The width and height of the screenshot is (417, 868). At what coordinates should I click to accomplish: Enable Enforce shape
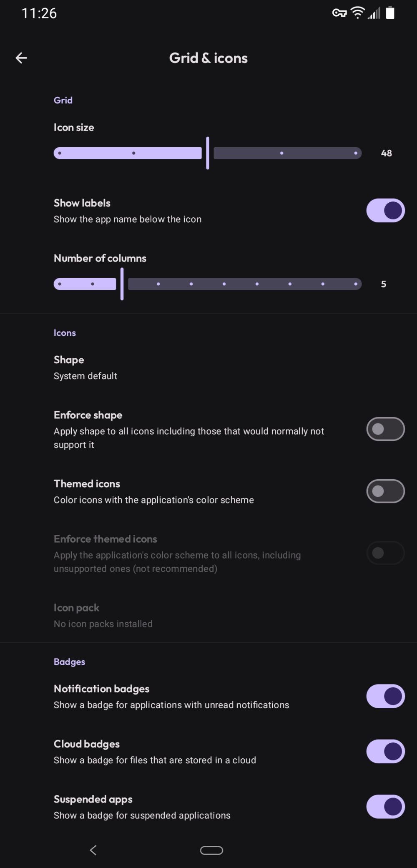point(385,429)
